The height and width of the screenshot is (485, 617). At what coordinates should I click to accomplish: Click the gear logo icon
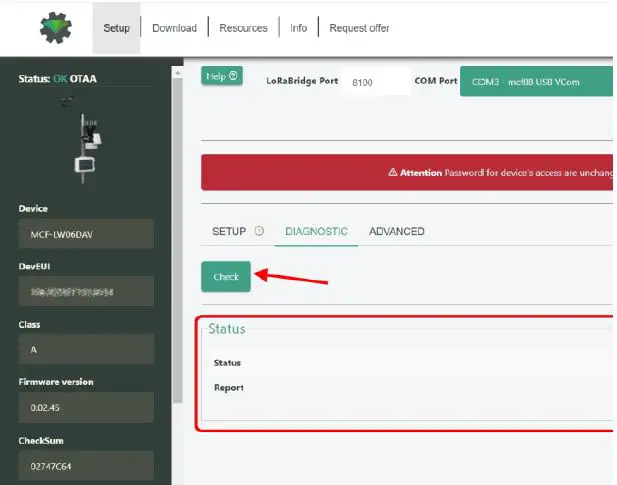click(x=56, y=28)
